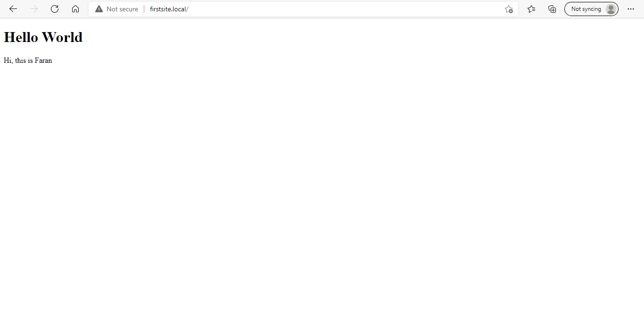Refresh the firstsite.local page

[55, 9]
